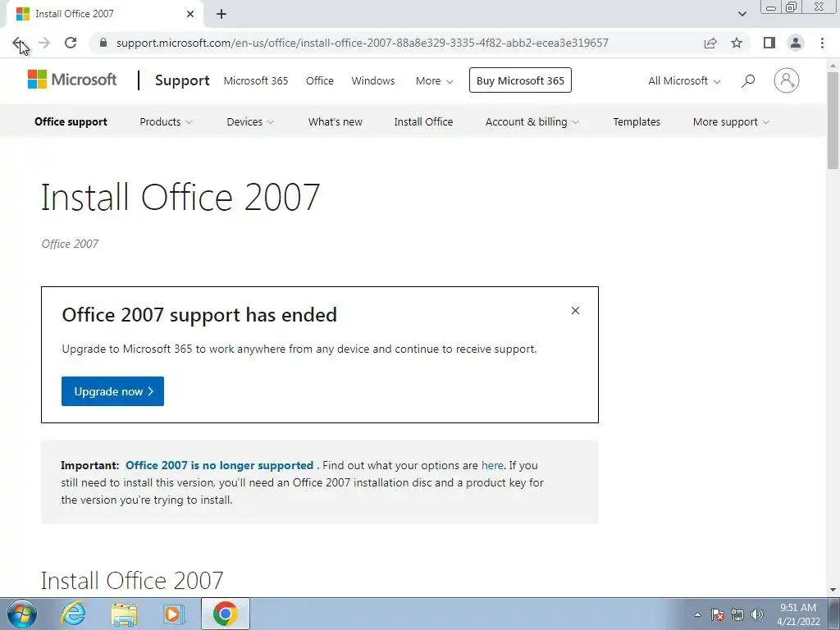840x630 pixels.
Task: Click the Office 2007 support has ended heading
Action: click(199, 315)
